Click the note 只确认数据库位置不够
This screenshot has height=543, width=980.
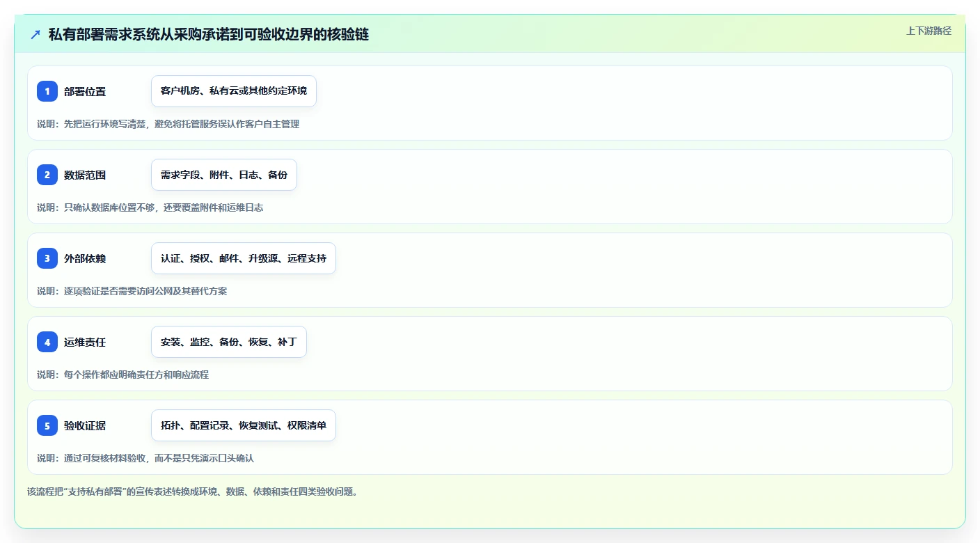(150, 207)
